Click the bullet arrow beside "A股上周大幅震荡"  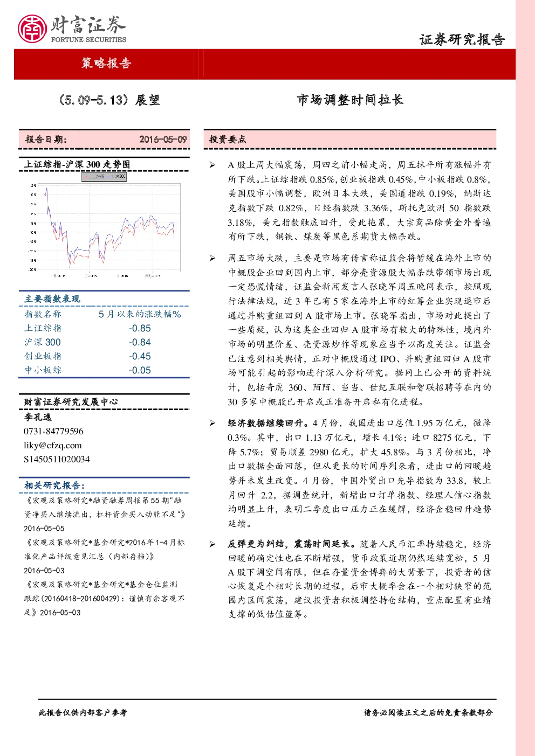(212, 165)
